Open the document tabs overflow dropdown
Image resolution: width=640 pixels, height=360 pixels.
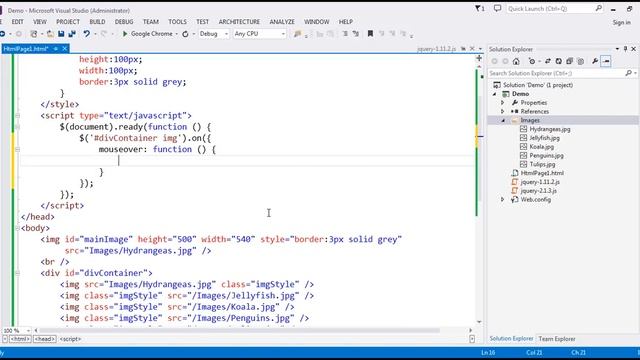click(x=480, y=49)
